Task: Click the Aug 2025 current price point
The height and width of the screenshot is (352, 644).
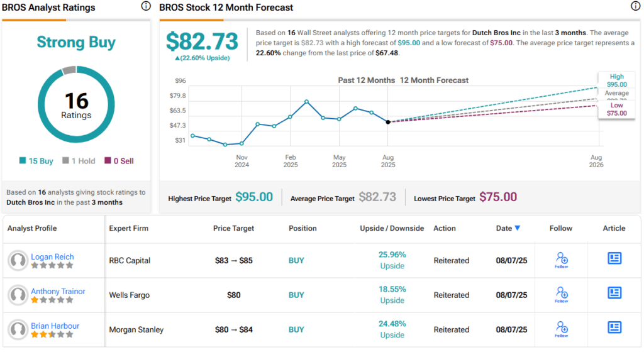Action: pyautogui.click(x=388, y=122)
